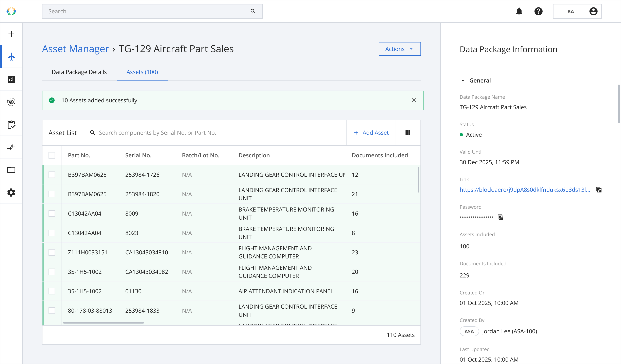621x364 pixels.
Task: Select the Assets (100) tab
Action: point(142,72)
